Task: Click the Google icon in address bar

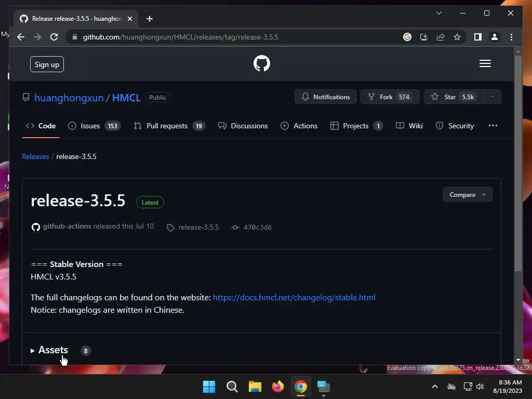Action: [407, 37]
